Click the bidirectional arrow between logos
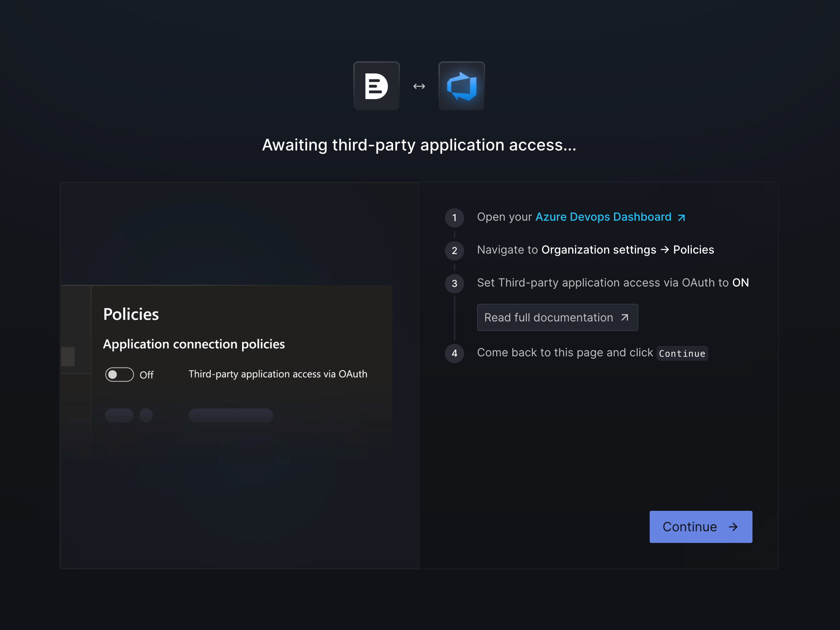The width and height of the screenshot is (840, 630). tap(419, 86)
